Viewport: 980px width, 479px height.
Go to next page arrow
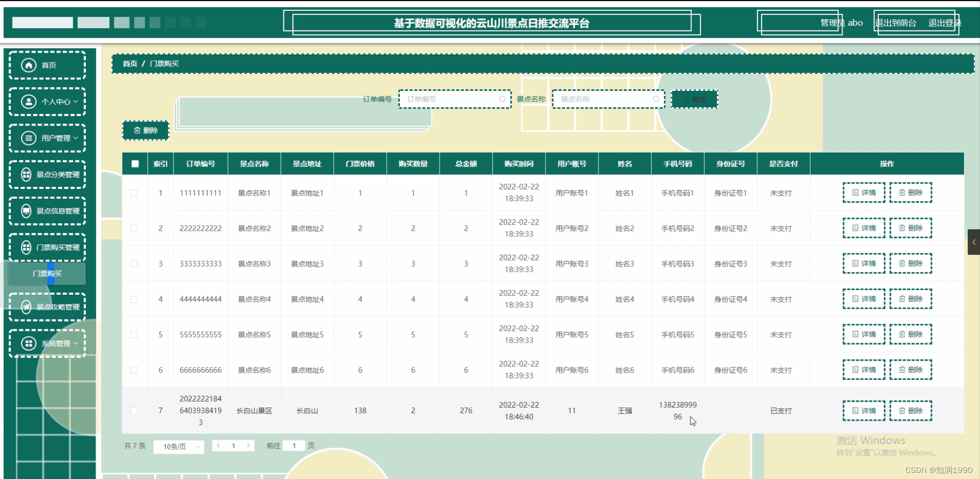(x=249, y=446)
